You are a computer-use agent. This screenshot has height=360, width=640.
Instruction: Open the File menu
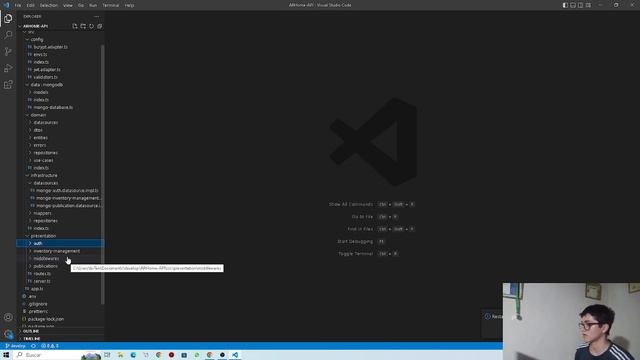18,5
